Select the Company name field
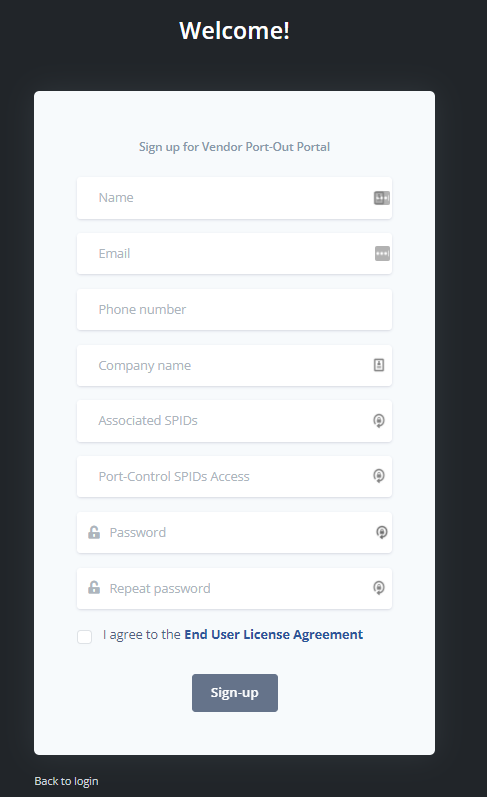Screen dimensions: 487x797 pos(234,365)
